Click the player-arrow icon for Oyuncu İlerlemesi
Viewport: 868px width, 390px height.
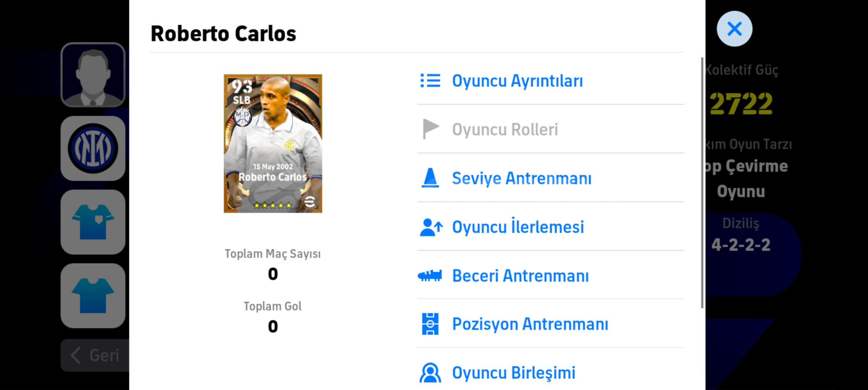click(431, 227)
